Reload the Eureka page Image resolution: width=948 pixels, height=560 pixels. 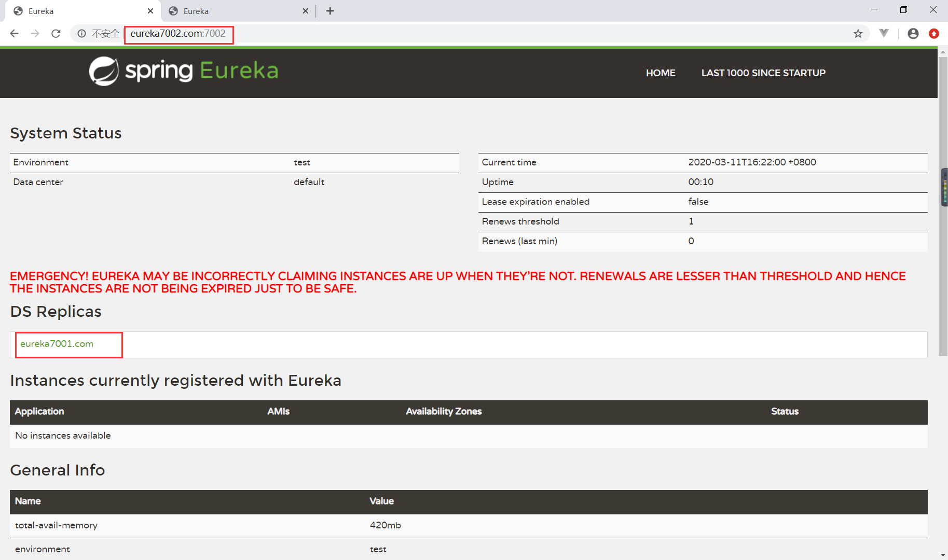[x=56, y=34]
